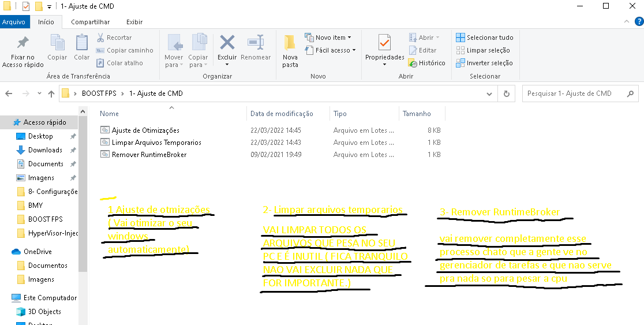Open Documentos under OneDrive

[x=47, y=266]
